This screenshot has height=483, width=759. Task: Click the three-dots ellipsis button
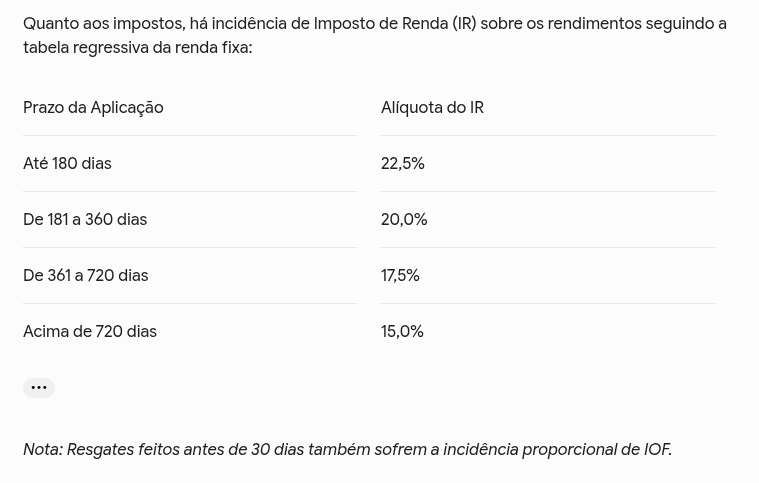39,388
